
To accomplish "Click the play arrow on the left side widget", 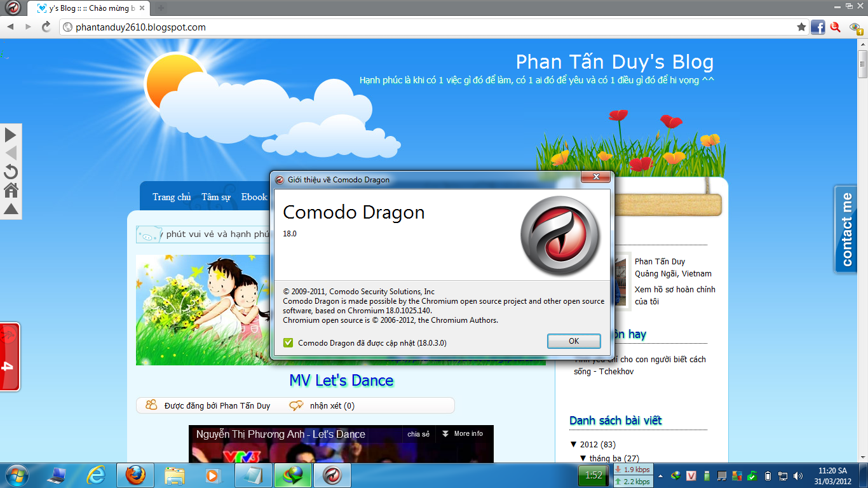I will (x=11, y=135).
